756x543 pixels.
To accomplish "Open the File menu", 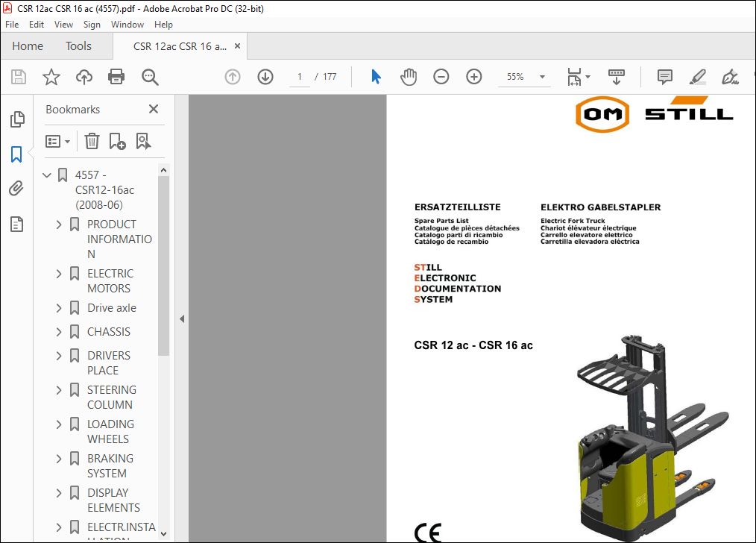I will (12, 25).
